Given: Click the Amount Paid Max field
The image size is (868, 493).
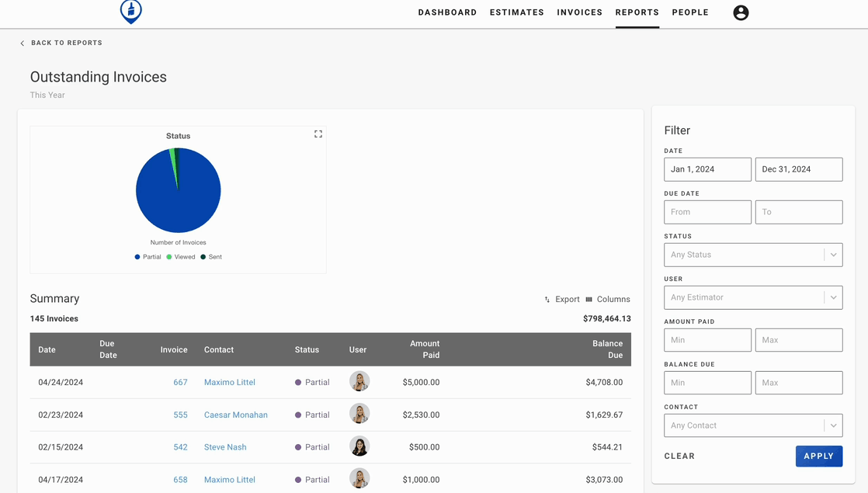Looking at the screenshot, I should [x=799, y=340].
